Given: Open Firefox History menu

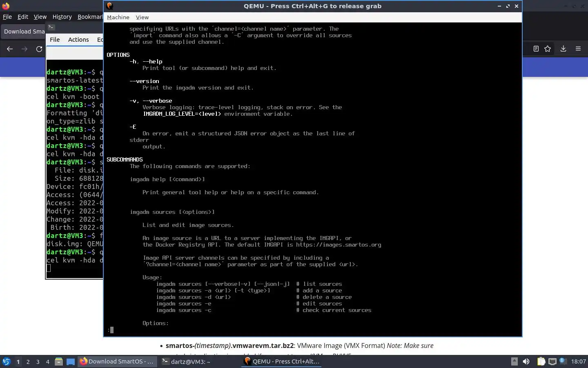Looking at the screenshot, I should tap(62, 17).
